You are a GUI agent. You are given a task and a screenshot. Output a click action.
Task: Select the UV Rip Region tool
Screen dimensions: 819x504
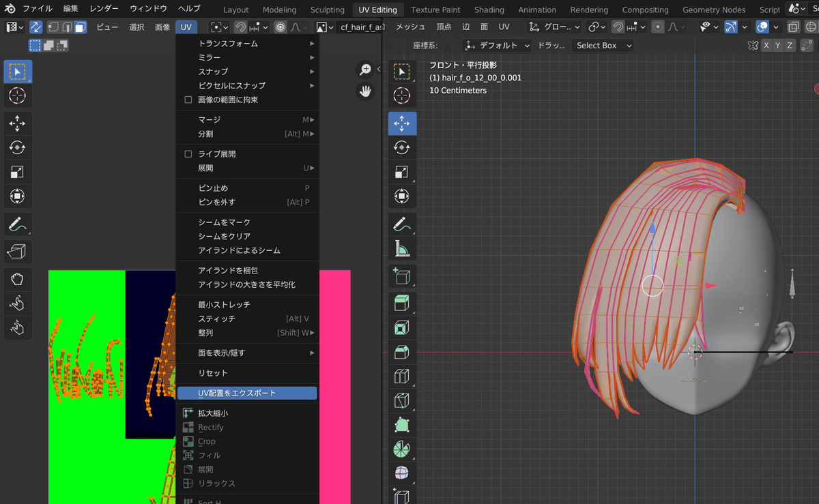coord(17,252)
